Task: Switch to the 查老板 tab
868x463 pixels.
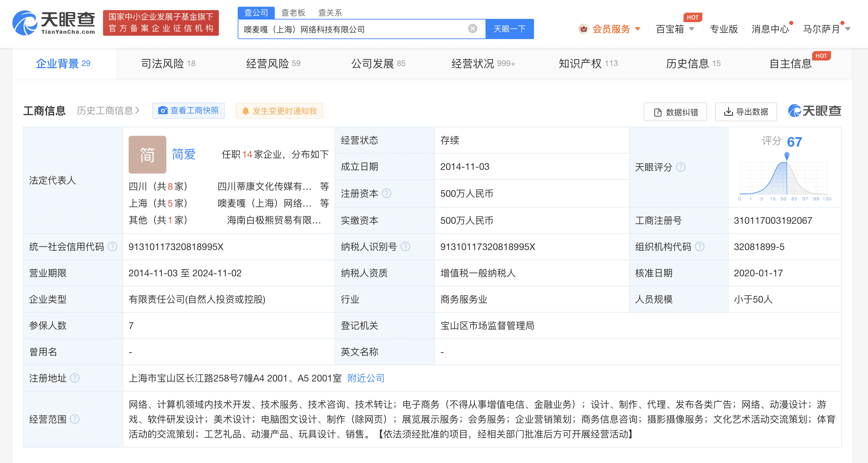Action: coord(293,12)
